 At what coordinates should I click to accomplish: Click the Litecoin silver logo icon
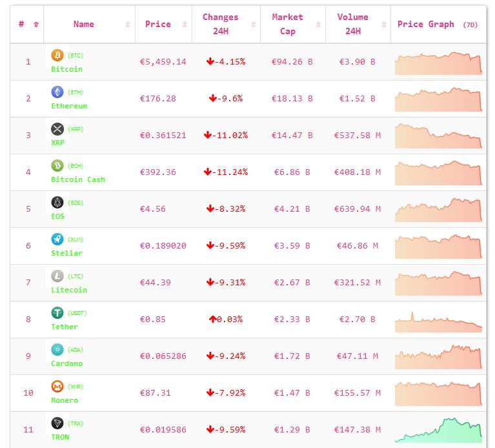57,276
